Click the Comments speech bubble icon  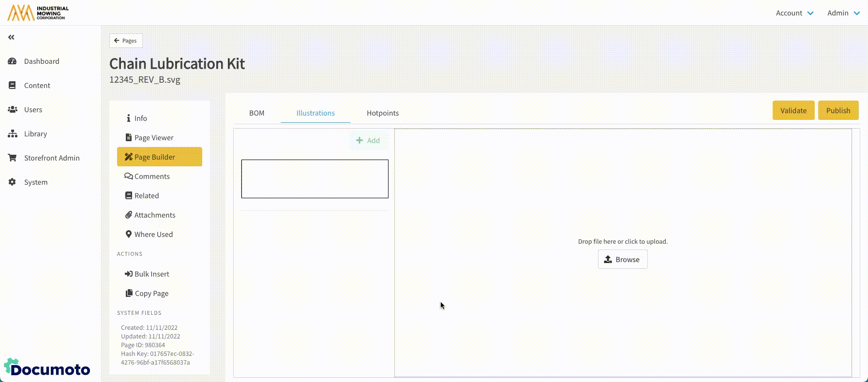(x=128, y=176)
